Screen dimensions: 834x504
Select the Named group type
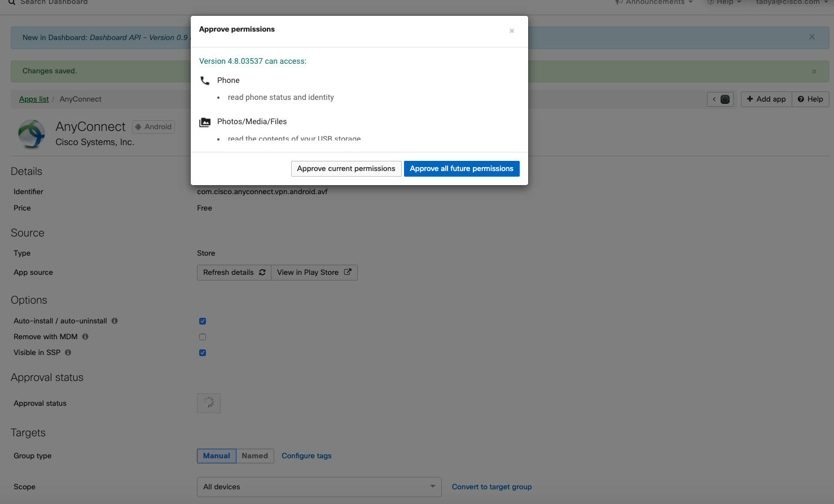coord(255,456)
